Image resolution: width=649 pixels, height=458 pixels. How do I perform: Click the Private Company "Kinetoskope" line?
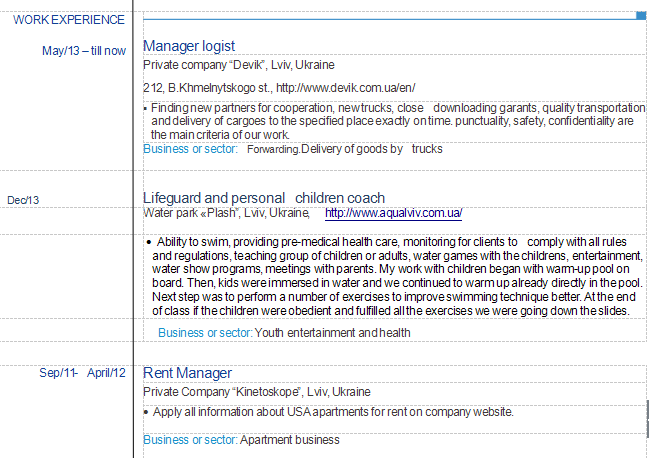256,391
